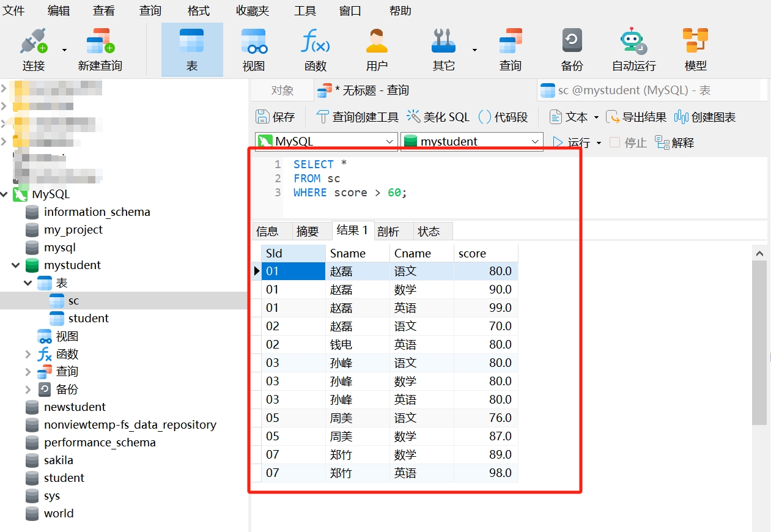The height and width of the screenshot is (532, 771).
Task: Open the mystudent database dropdown
Action: pos(471,141)
